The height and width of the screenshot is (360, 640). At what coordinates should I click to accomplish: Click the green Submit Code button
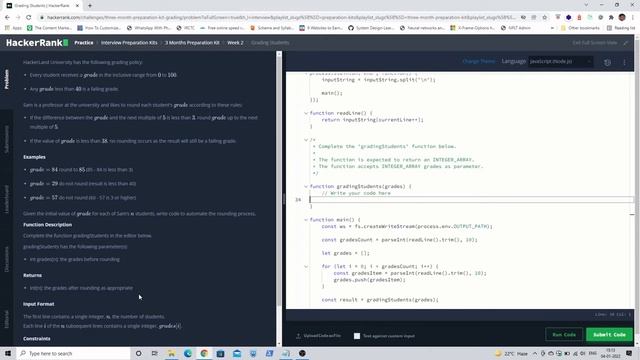[609, 335]
